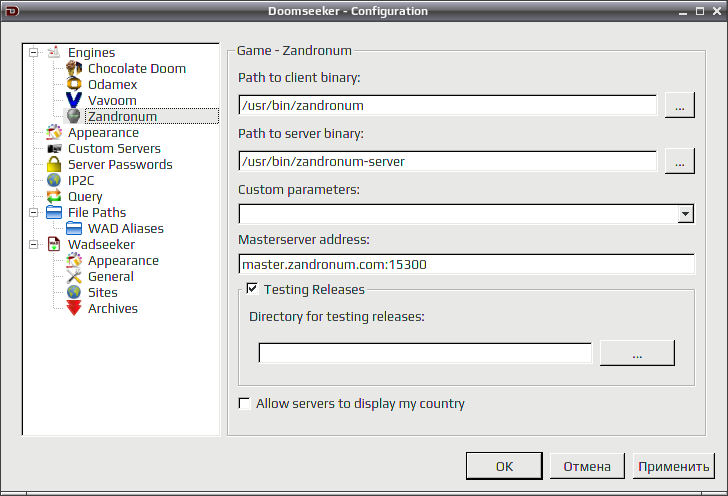
Task: Select Chocolate Doom in the tree
Action: tap(137, 68)
